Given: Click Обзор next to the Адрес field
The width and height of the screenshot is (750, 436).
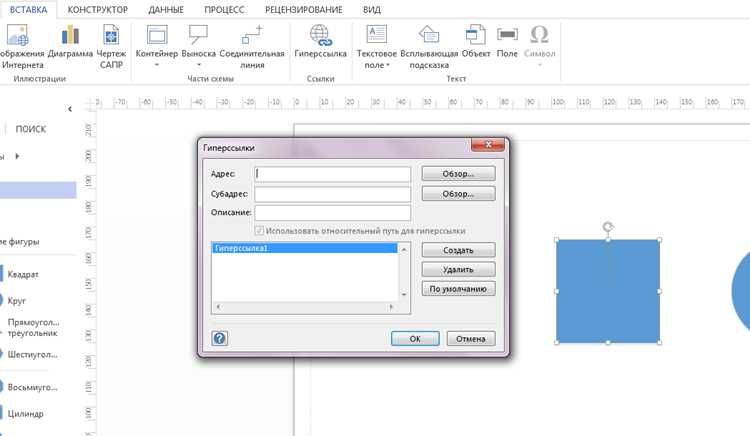Looking at the screenshot, I should pyautogui.click(x=458, y=174).
